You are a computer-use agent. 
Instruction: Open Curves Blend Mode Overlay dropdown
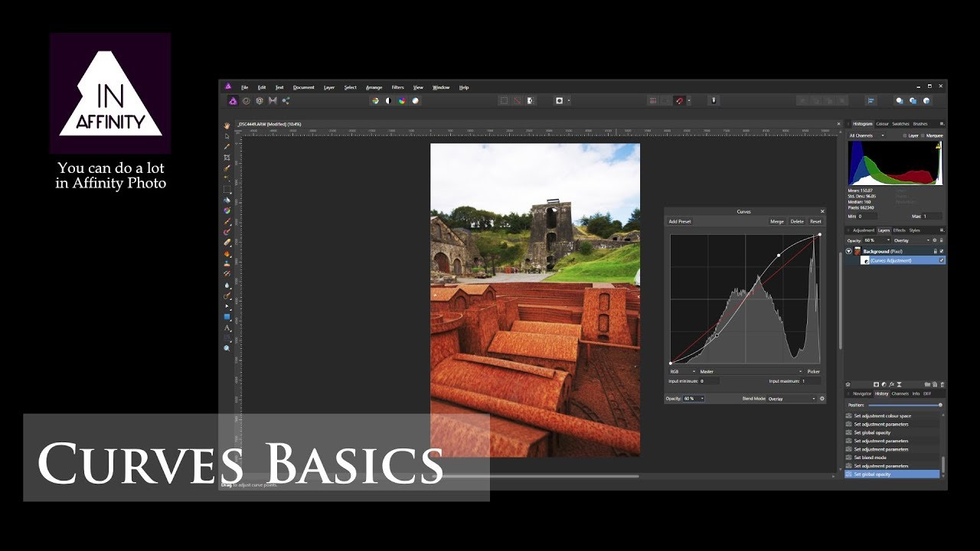click(792, 399)
